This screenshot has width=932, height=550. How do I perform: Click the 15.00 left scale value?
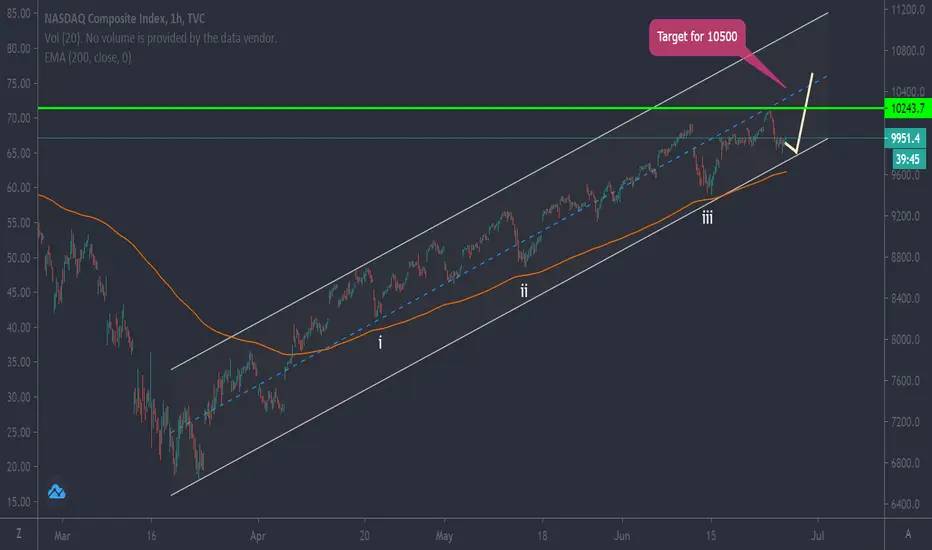18,502
